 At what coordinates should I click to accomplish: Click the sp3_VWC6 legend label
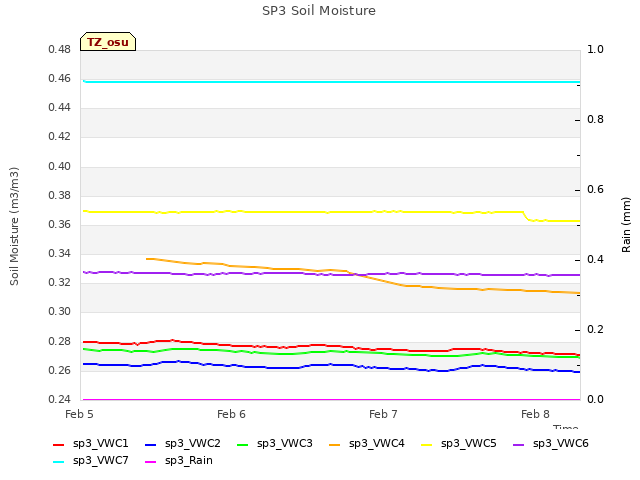(x=560, y=443)
